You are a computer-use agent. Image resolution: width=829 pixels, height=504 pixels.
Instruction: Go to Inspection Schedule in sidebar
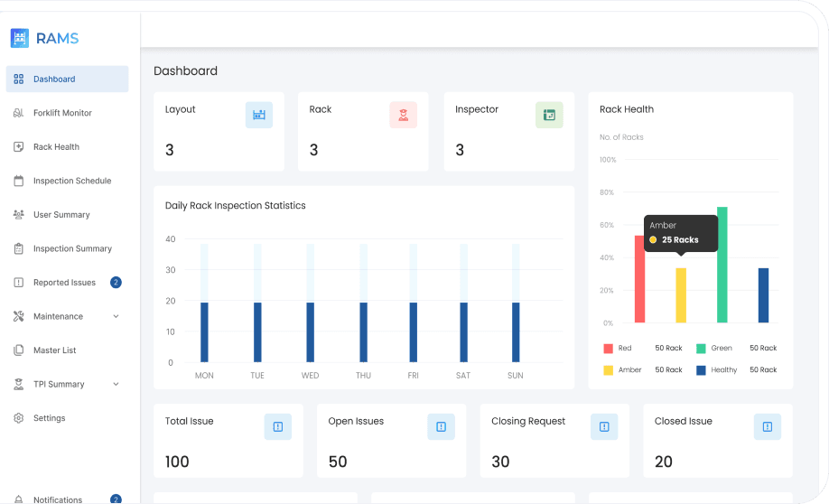[x=72, y=181]
